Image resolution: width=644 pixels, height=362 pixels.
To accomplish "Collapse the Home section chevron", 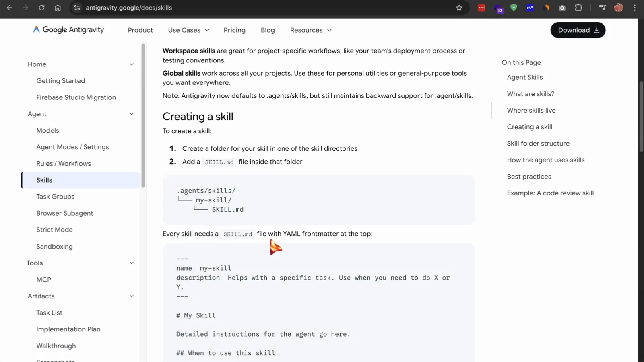I will click(132, 64).
